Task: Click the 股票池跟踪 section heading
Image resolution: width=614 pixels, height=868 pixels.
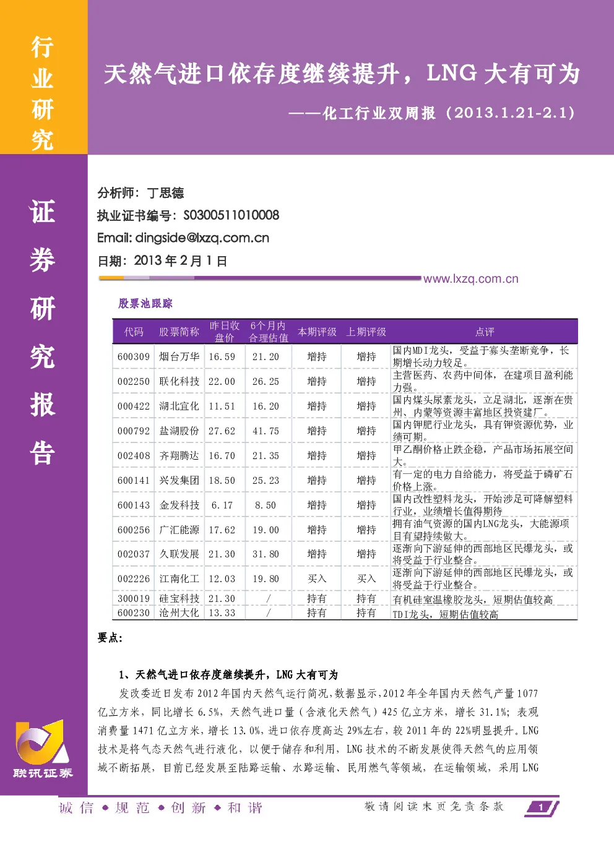Action: (145, 303)
